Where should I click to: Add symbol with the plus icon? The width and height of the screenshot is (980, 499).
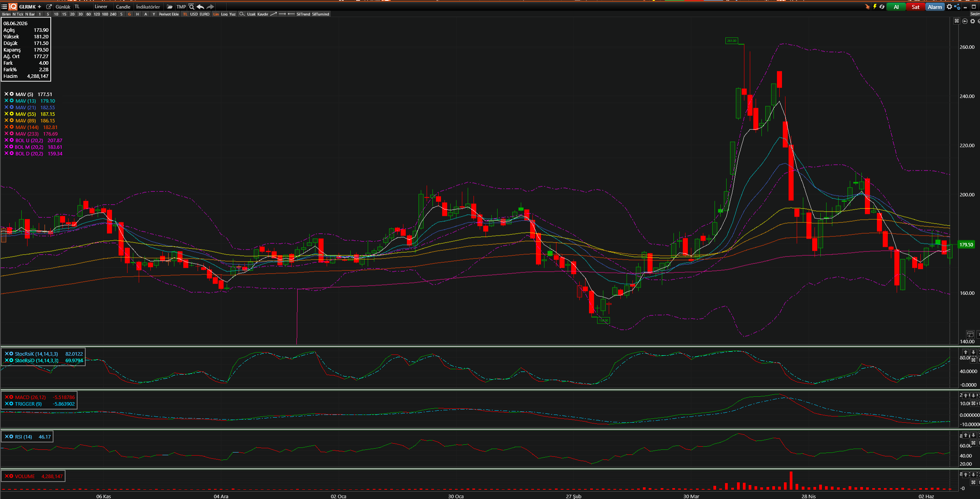[39, 7]
